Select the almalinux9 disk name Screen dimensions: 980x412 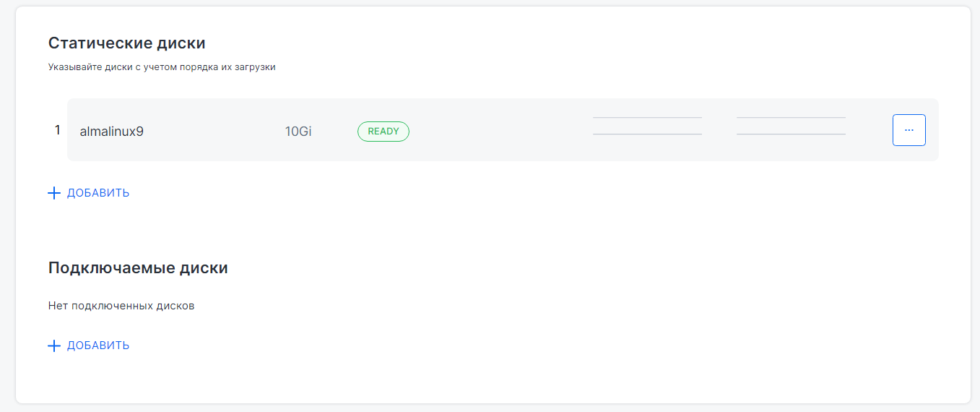111,132
